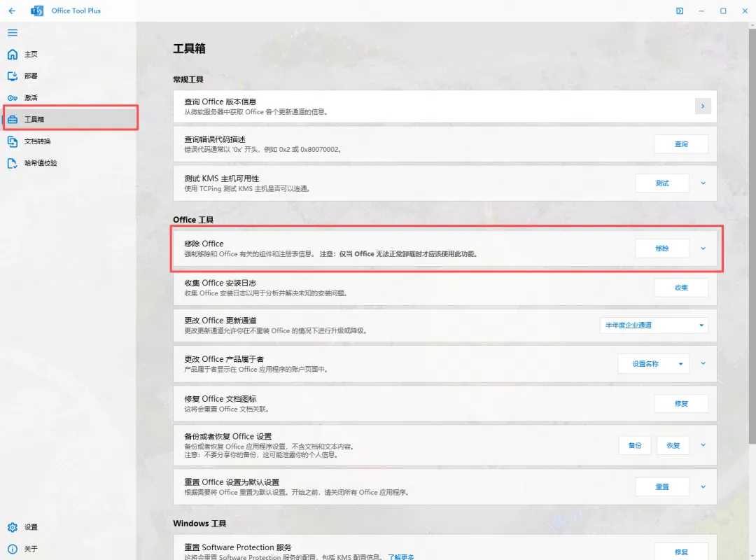Click 重置 button for Office default settings
The height and width of the screenshot is (560, 756).
point(662,487)
